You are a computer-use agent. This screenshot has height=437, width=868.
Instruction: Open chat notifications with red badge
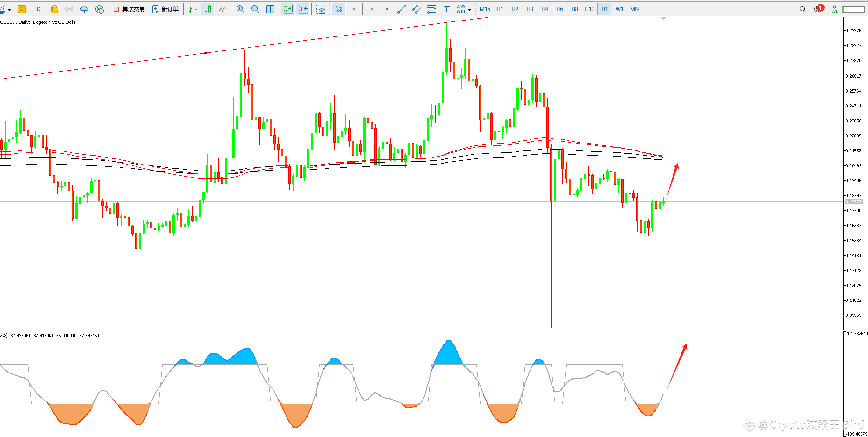point(818,8)
